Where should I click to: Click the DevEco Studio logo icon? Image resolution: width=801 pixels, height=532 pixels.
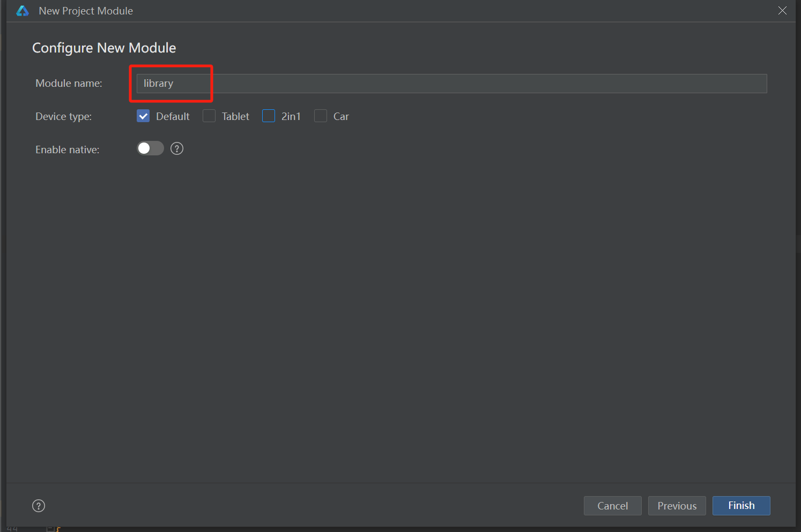23,11
